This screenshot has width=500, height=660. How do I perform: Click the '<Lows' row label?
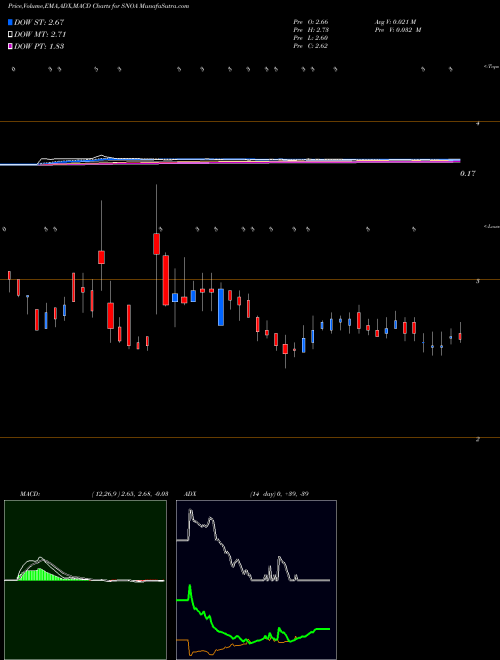[x=492, y=227]
